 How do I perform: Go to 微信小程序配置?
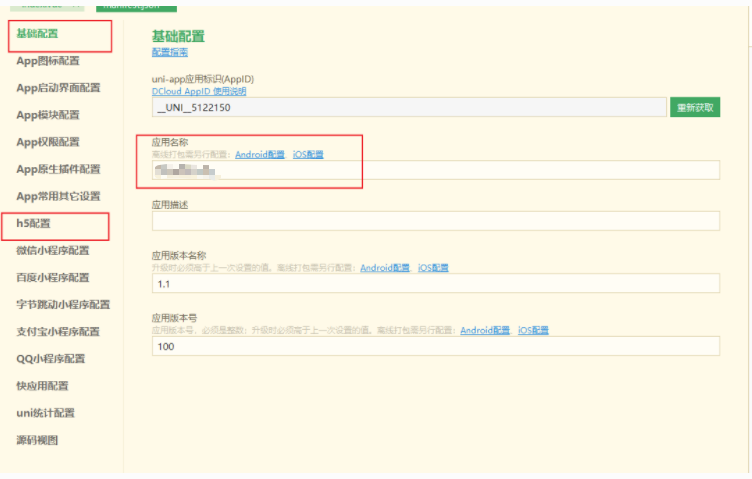[x=53, y=250]
